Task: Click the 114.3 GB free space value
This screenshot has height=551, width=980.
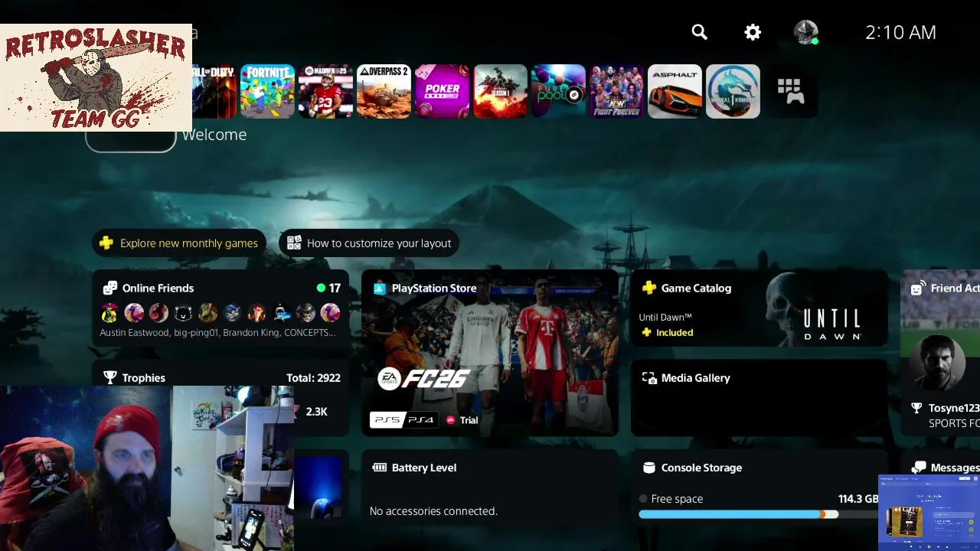Action: (x=858, y=499)
